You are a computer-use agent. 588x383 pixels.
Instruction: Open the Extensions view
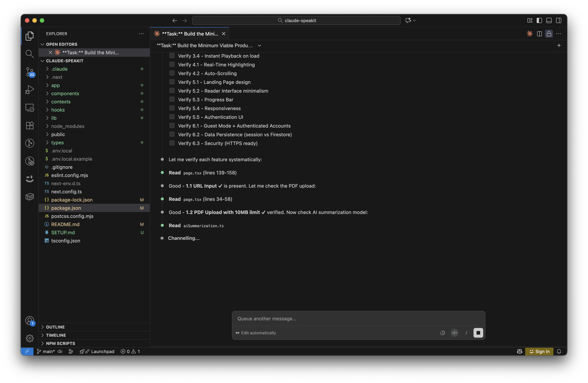coord(30,125)
